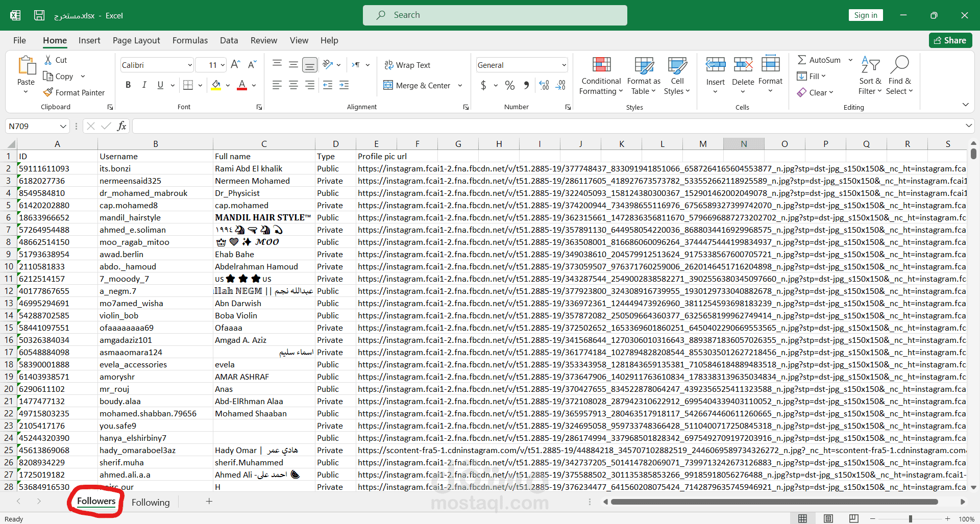The image size is (980, 524).
Task: Open Conditional Formatting icon
Action: (x=601, y=65)
